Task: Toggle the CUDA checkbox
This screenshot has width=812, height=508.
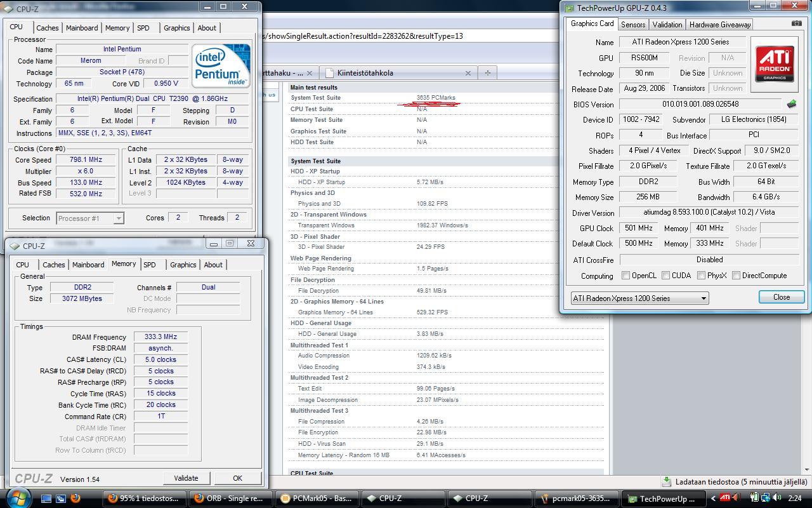Action: pos(665,276)
